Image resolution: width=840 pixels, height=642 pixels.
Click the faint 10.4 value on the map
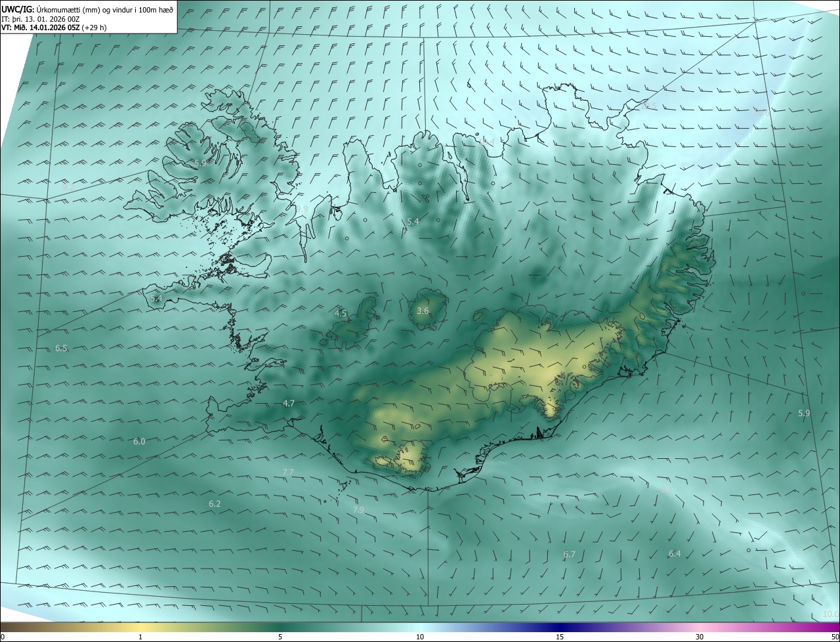486,142
